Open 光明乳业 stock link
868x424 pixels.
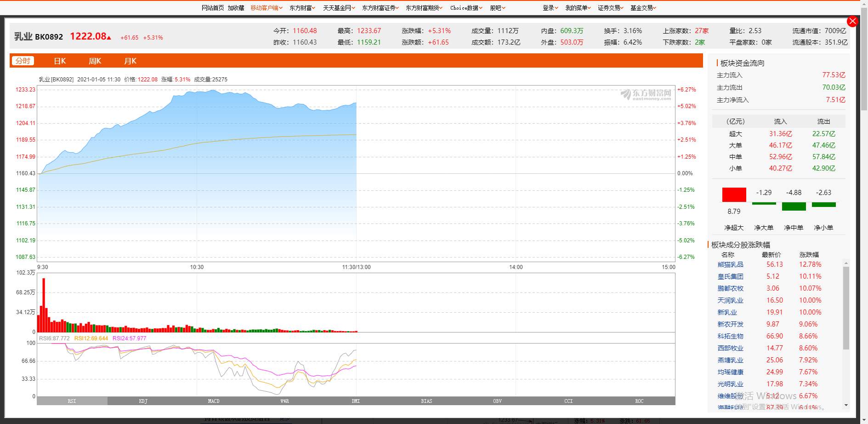point(730,384)
